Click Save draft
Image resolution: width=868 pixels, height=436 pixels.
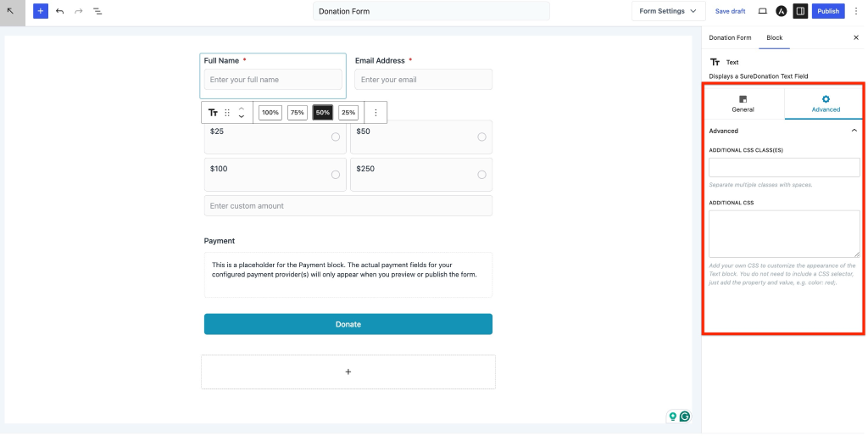pyautogui.click(x=730, y=11)
